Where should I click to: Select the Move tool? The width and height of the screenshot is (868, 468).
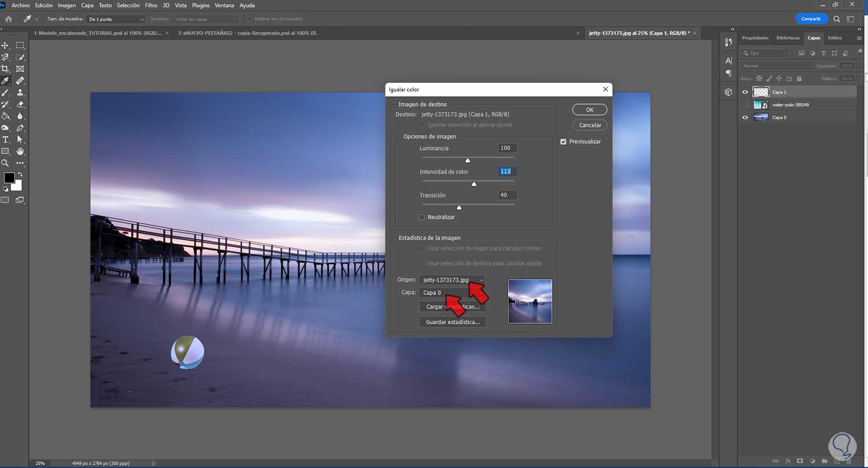coord(6,45)
